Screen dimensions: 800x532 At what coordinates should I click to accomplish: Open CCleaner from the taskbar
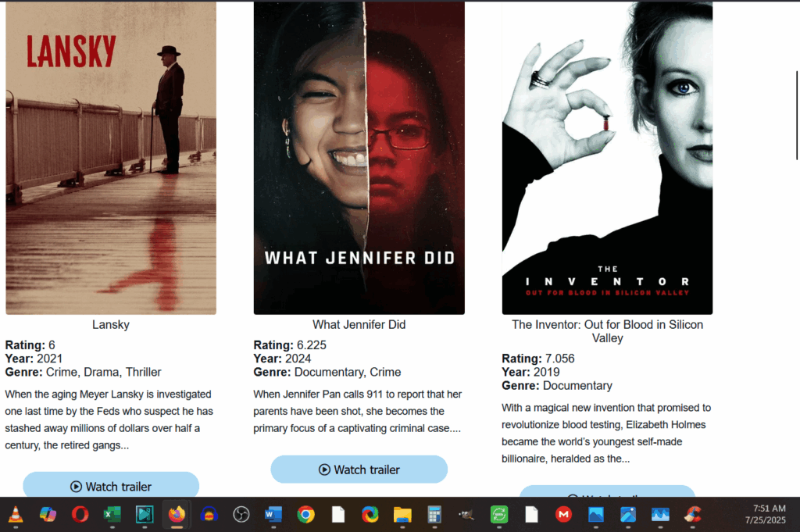[x=693, y=514]
